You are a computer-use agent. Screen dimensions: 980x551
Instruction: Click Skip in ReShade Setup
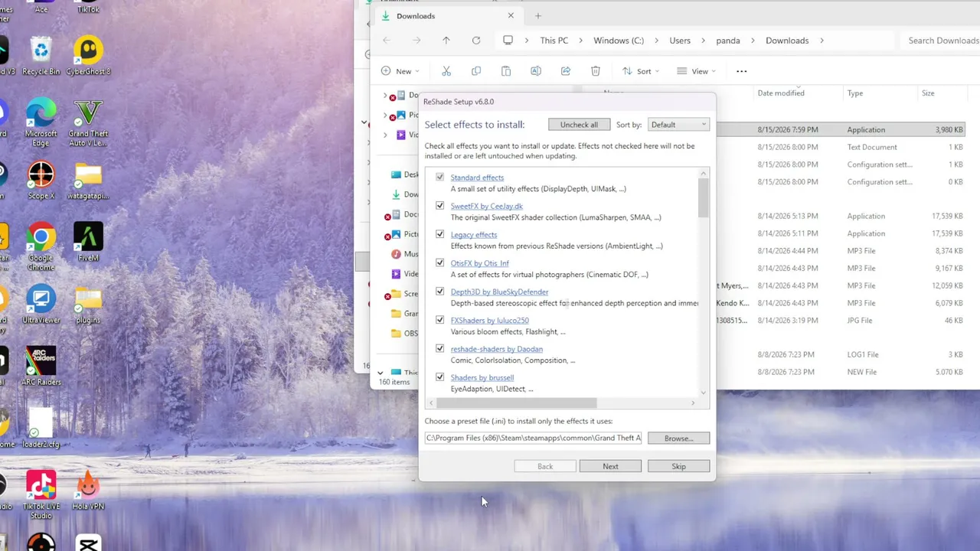coord(678,466)
